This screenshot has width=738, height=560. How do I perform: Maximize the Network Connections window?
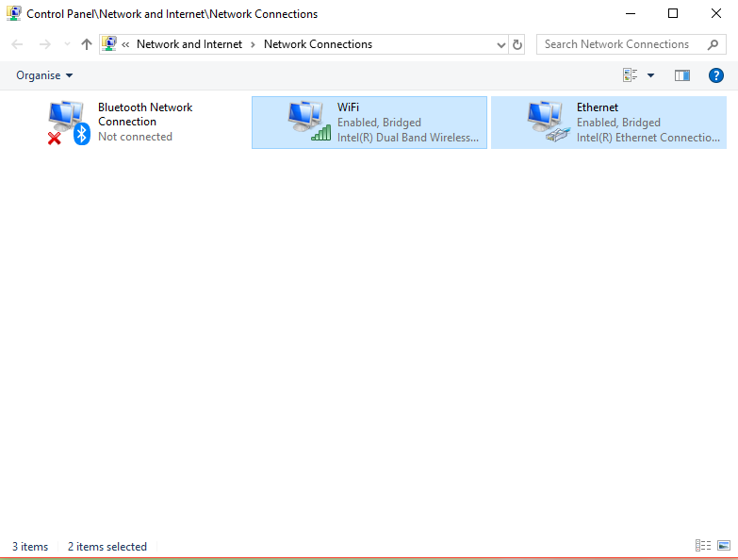[x=673, y=13]
